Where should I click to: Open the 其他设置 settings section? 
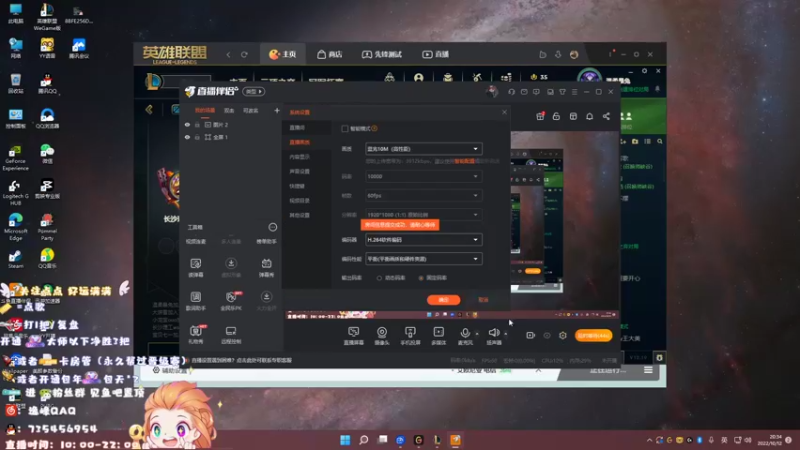tap(299, 215)
